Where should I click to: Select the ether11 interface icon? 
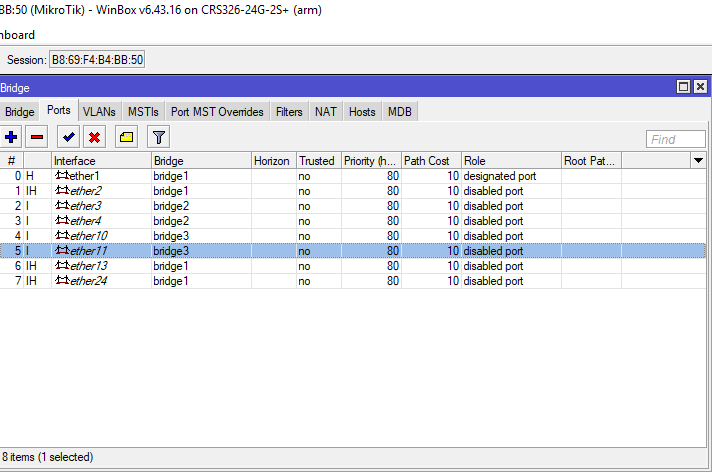pos(62,250)
